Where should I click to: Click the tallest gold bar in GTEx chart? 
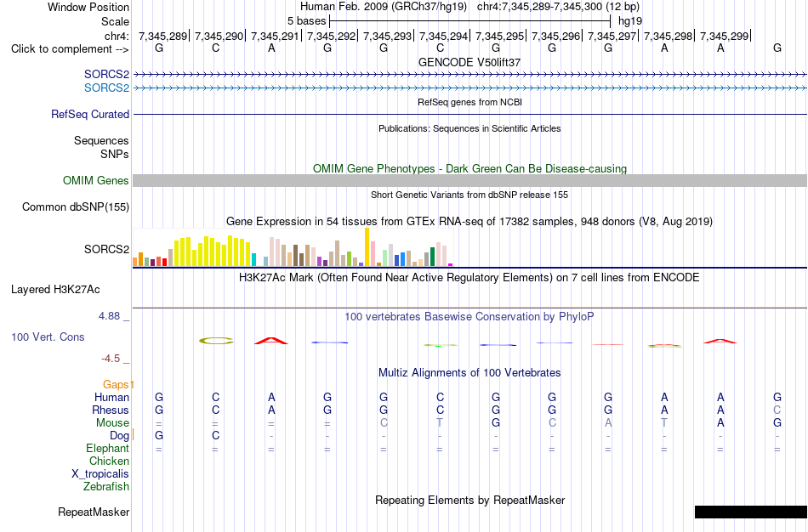tap(367, 247)
